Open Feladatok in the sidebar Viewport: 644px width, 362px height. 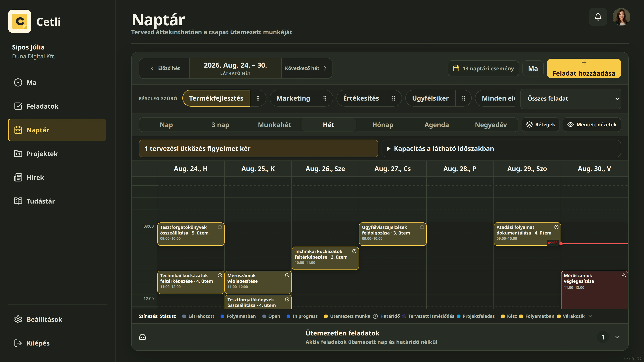57,106
